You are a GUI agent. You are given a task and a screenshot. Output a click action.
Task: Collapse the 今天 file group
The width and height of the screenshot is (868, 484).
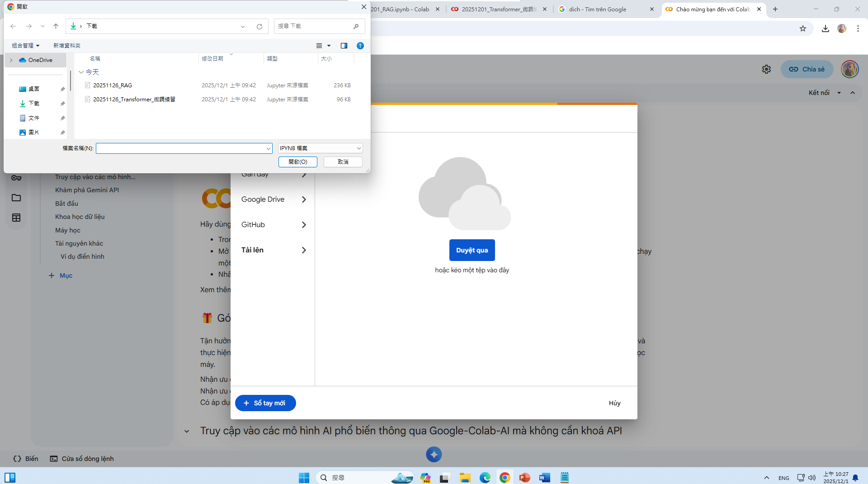(81, 72)
